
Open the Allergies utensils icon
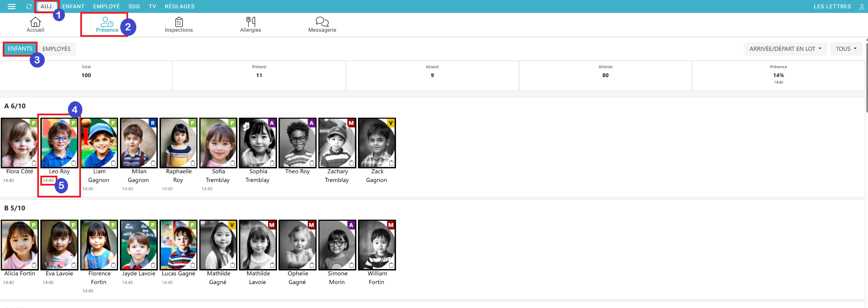tap(250, 22)
